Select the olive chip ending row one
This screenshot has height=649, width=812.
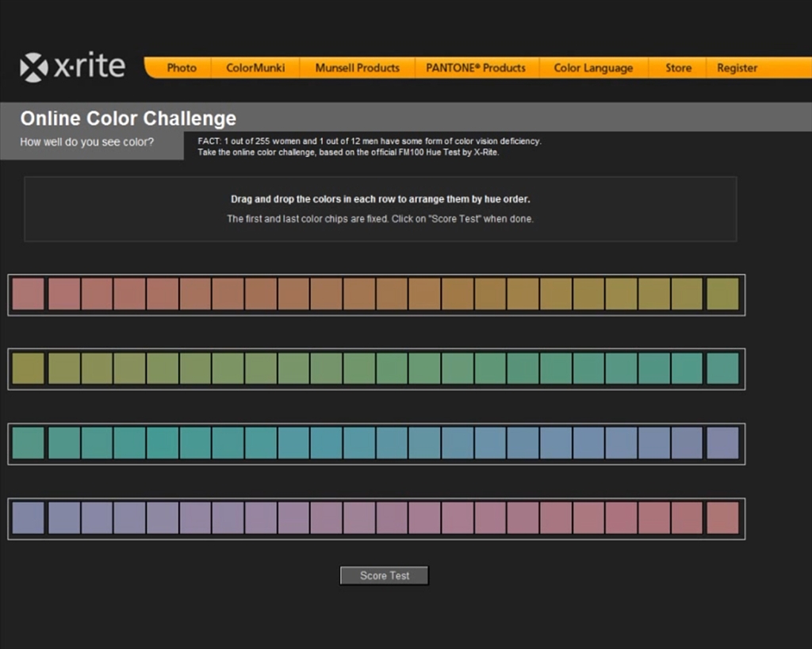(722, 294)
